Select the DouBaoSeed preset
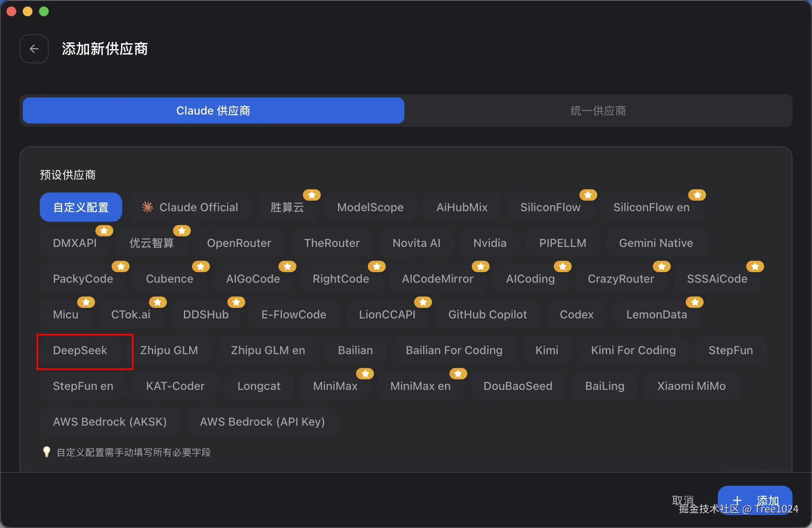This screenshot has width=812, height=528. tap(518, 386)
